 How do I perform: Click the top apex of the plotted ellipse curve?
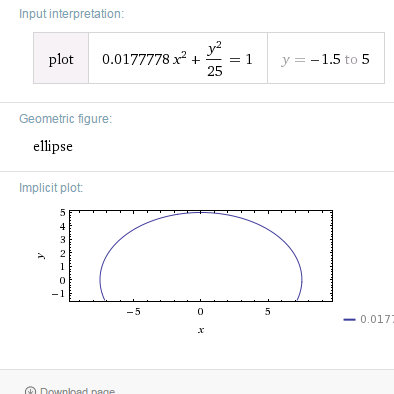pyautogui.click(x=201, y=212)
